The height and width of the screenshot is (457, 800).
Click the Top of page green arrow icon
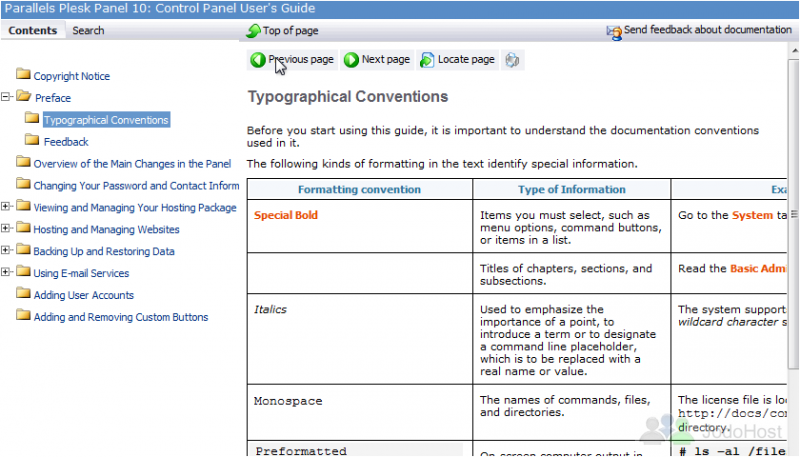coord(253,31)
